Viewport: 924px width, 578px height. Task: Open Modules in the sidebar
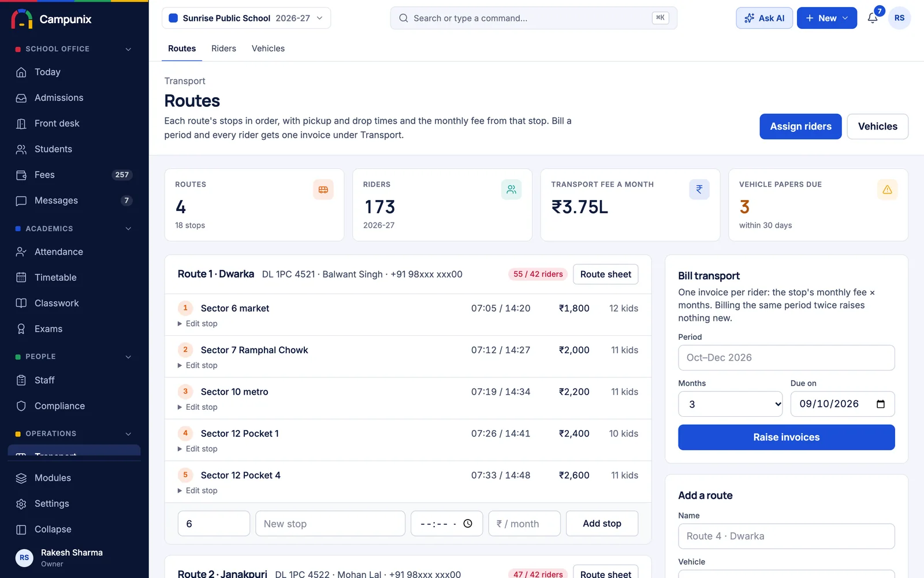(x=74, y=478)
